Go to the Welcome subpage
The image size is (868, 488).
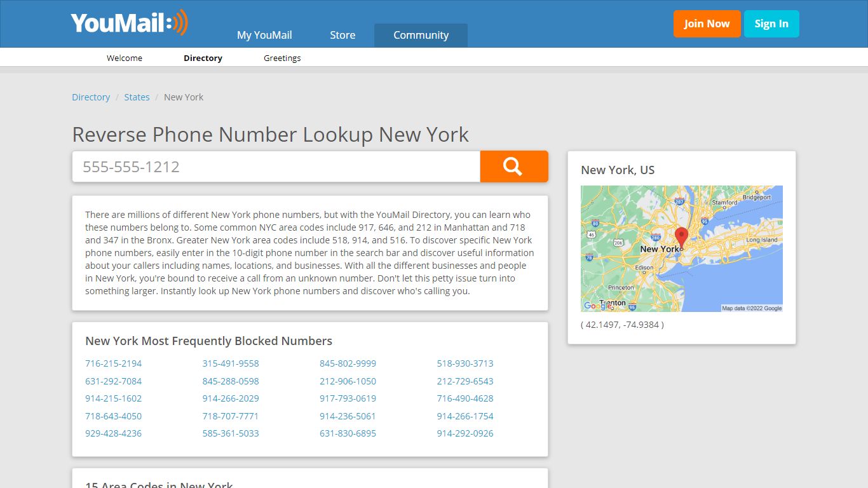tap(125, 58)
